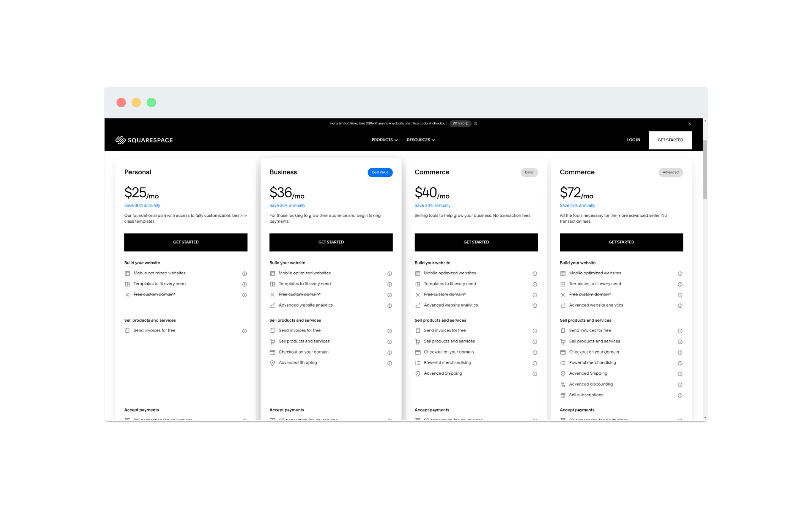Open info for Business Checkout on your domain

390,353
